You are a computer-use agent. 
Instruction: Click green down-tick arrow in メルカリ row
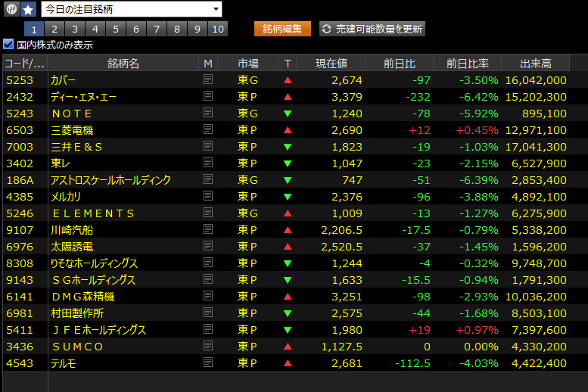[288, 197]
